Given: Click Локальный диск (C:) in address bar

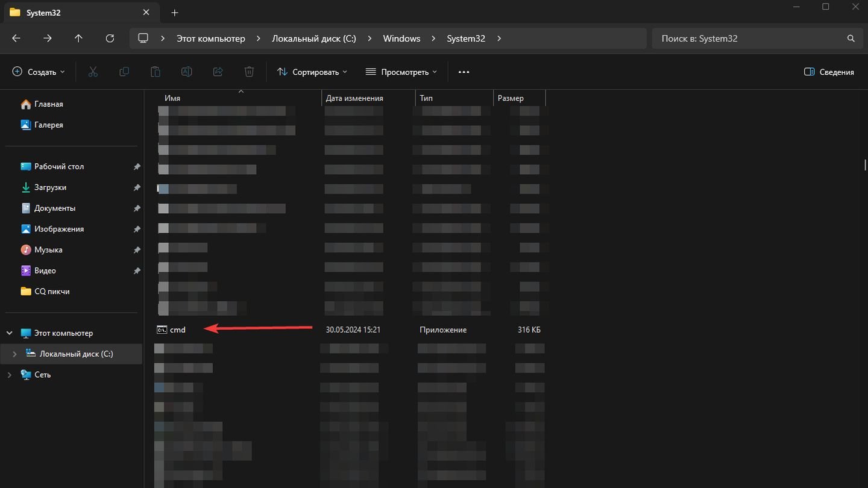Looking at the screenshot, I should 314,38.
